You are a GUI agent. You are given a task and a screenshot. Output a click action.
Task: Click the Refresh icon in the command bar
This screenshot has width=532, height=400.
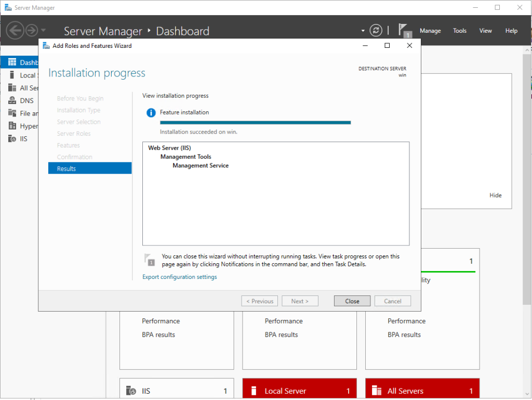376,30
